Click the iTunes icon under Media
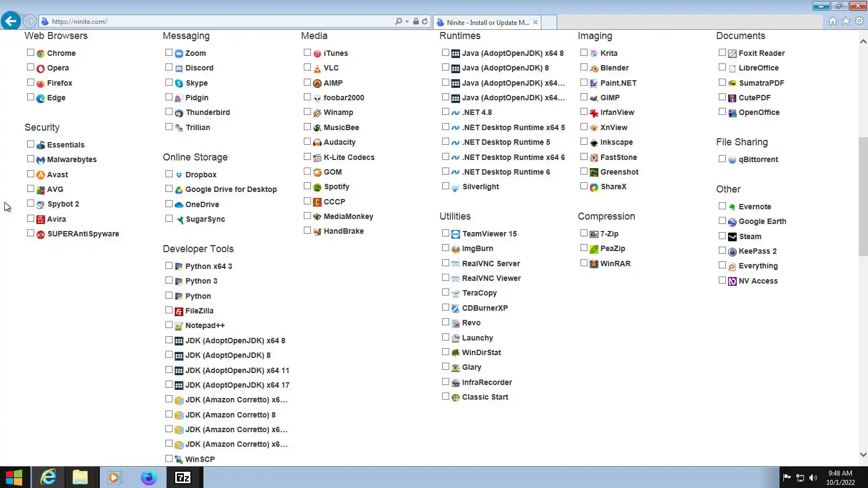 pos(317,54)
